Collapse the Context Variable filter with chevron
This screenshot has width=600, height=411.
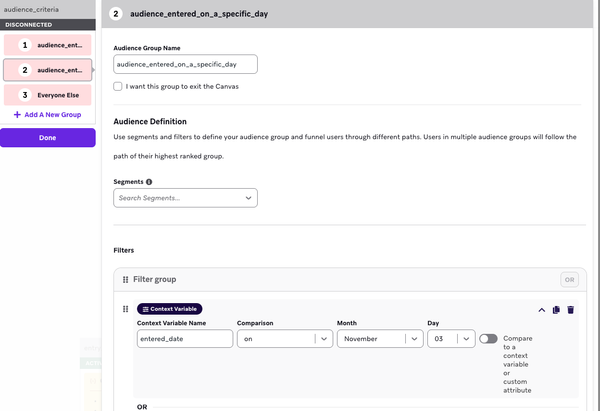click(542, 310)
